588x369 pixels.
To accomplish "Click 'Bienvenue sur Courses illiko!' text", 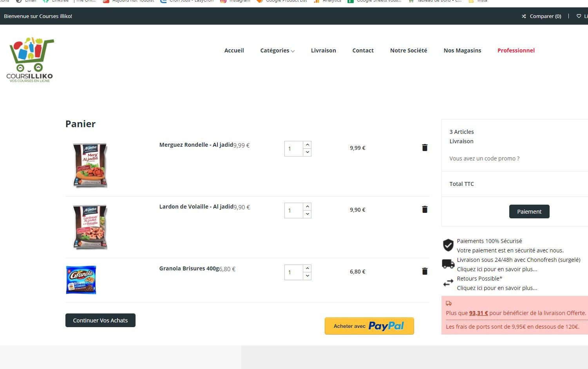I will click(38, 16).
